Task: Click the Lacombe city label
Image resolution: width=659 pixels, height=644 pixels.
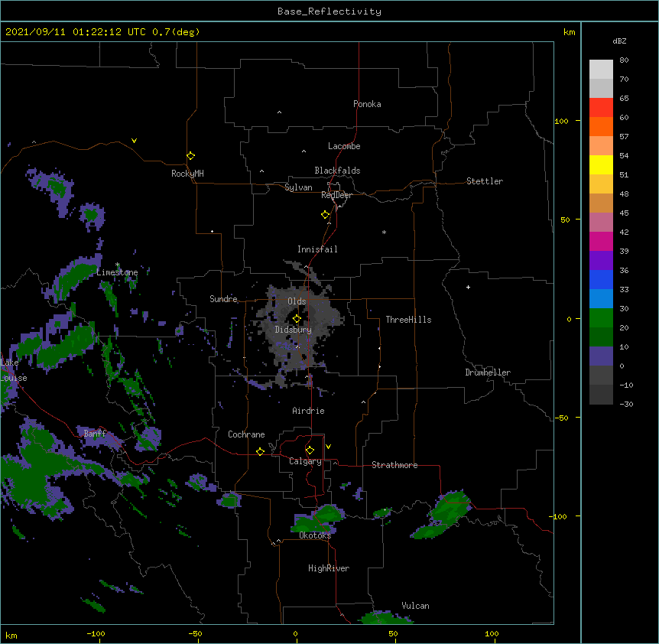Action: (x=344, y=146)
